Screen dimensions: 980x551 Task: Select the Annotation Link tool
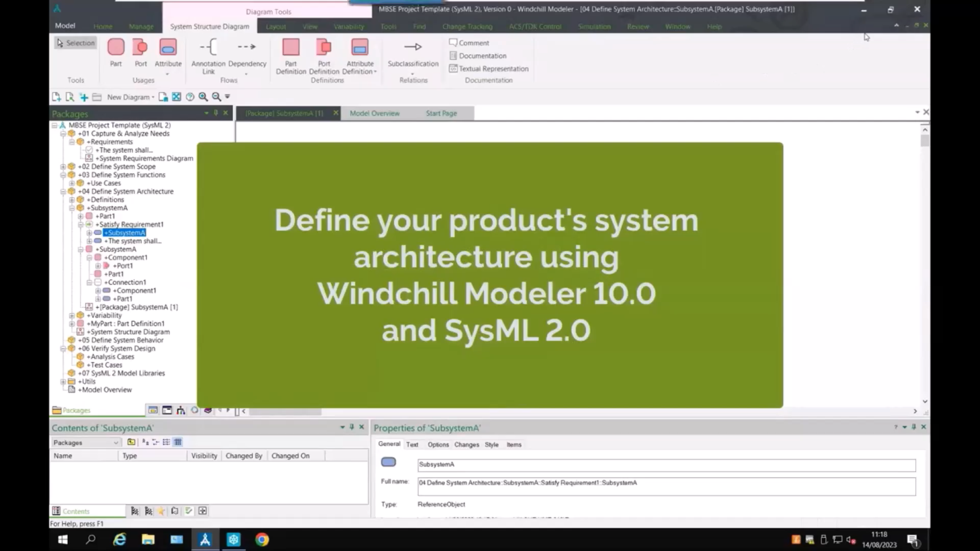click(208, 56)
